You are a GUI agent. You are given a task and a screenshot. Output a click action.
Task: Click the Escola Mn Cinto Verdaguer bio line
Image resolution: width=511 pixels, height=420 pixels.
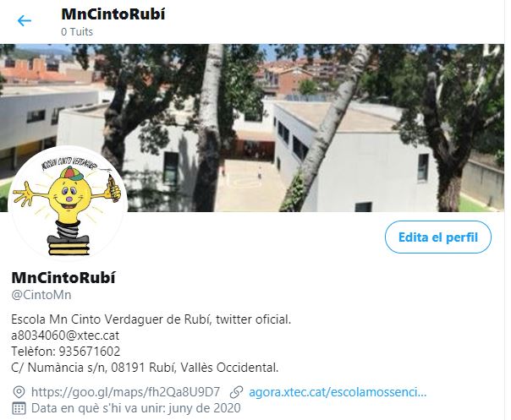151,319
